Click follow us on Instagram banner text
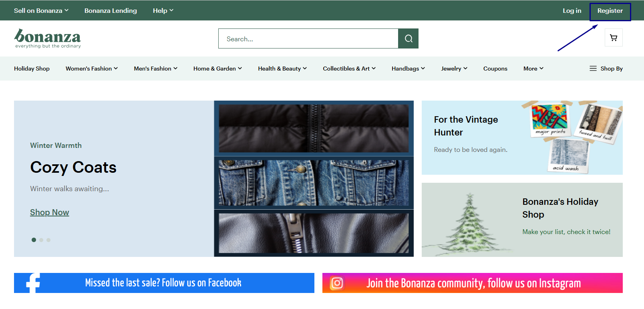Image resolution: width=644 pixels, height=309 pixels. click(x=473, y=283)
